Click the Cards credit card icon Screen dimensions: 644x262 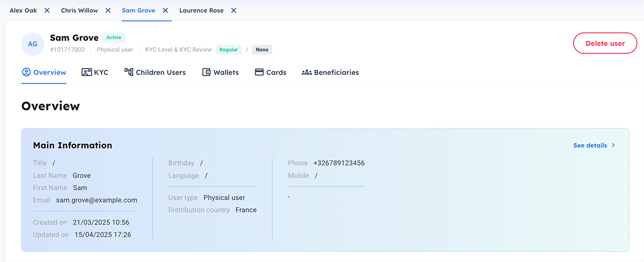pos(259,72)
